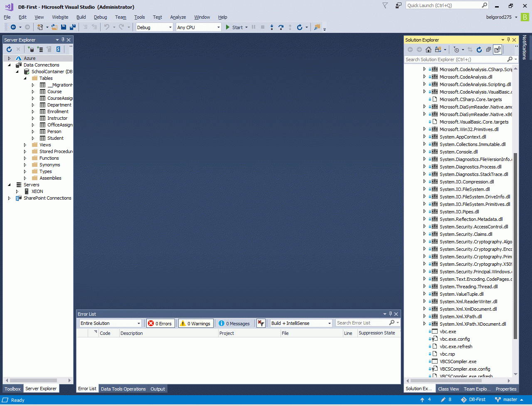Expand the Azure node in Server Explorer
Image resolution: width=532 pixels, height=406 pixels.
tap(9, 58)
